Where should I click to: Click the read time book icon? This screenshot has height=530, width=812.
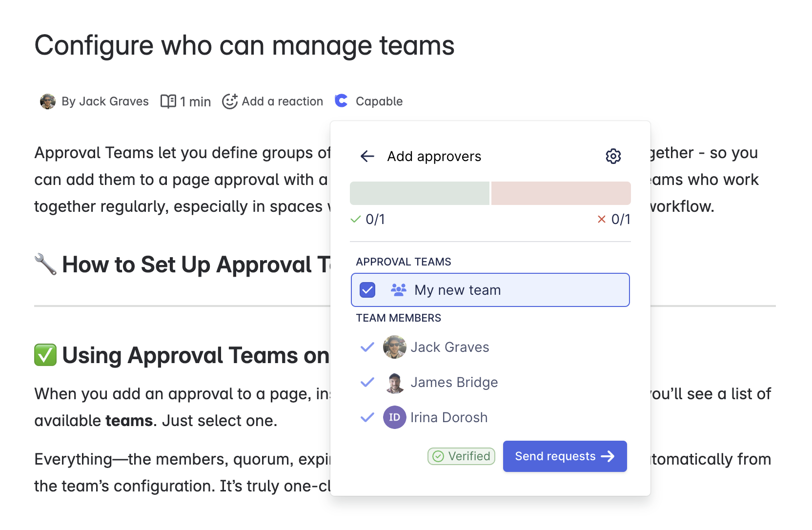[x=168, y=102]
